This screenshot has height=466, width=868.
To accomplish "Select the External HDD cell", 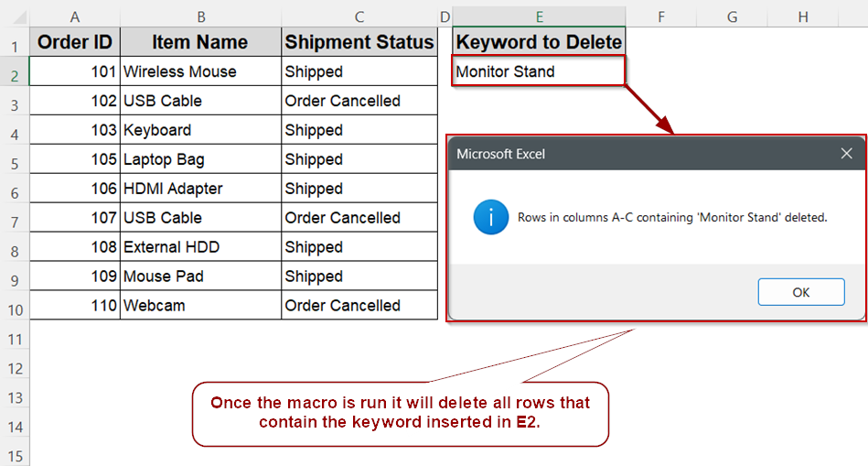I will [200, 247].
